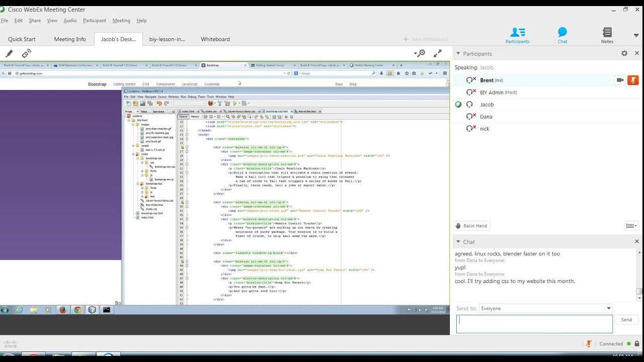Screen dimensions: 644x362
Task: Collapse the Participants panel header arrow
Action: pyautogui.click(x=458, y=53)
